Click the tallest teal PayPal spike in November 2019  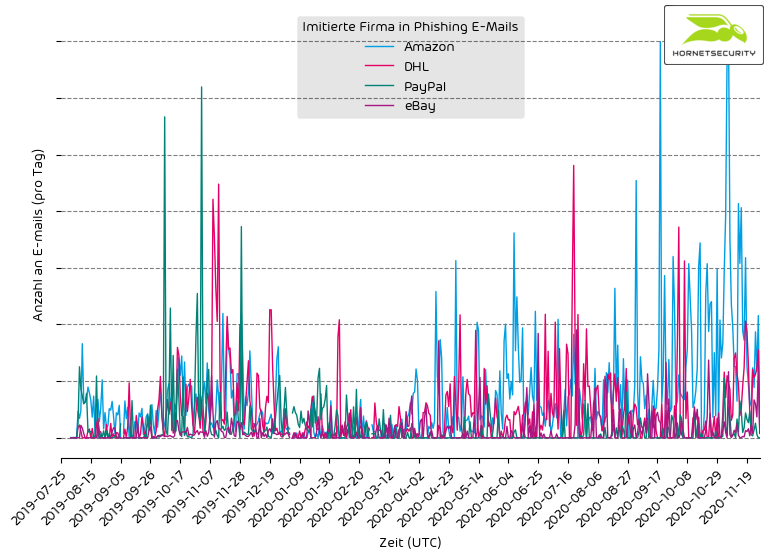coord(201,88)
